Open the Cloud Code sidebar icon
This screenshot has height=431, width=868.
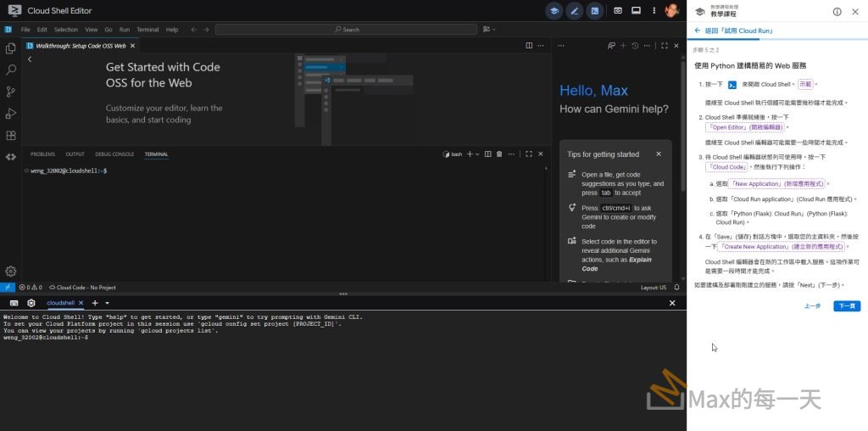pyautogui.click(x=11, y=157)
